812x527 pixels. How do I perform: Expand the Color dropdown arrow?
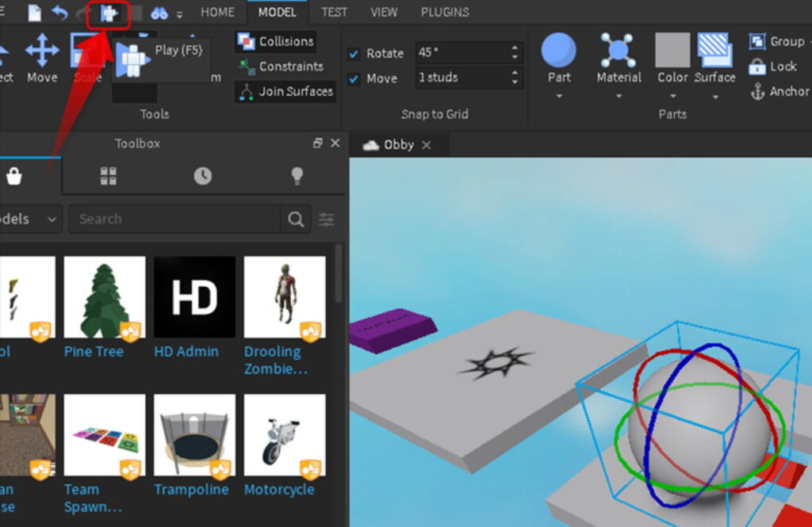pos(672,97)
